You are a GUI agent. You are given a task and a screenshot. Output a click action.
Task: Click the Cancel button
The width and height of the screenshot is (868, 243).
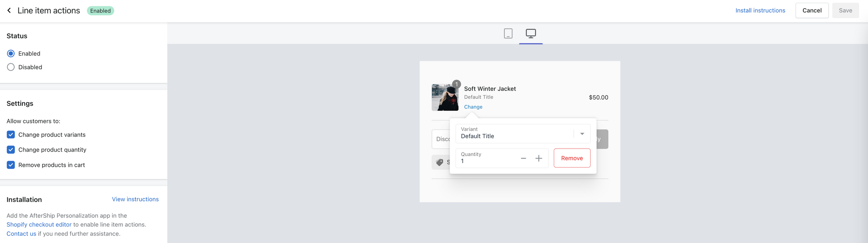[x=812, y=10]
